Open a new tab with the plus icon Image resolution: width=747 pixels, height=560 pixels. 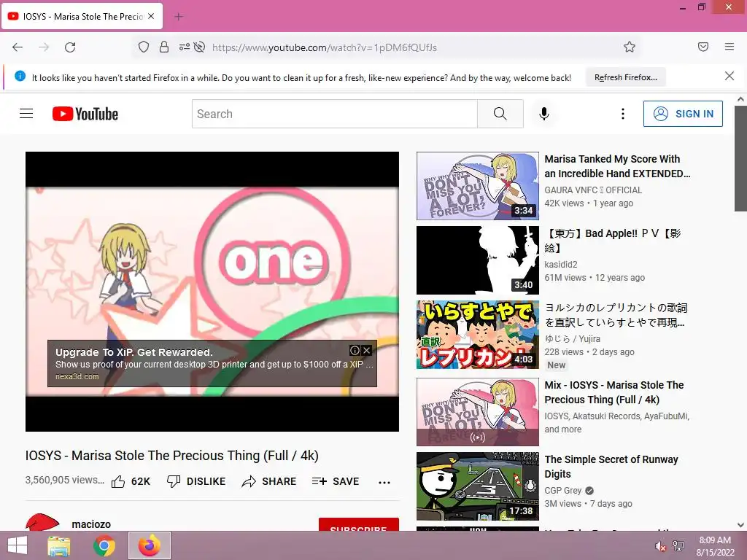pyautogui.click(x=179, y=17)
